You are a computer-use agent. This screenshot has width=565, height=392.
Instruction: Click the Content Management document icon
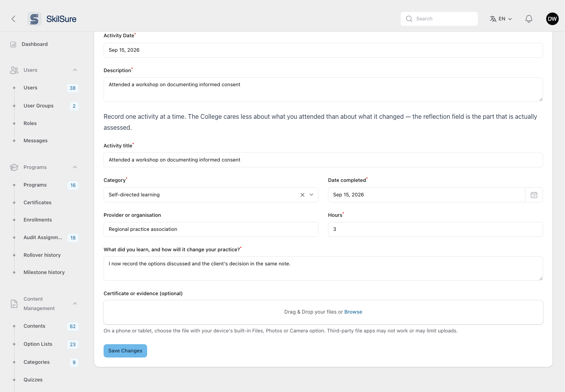point(14,304)
